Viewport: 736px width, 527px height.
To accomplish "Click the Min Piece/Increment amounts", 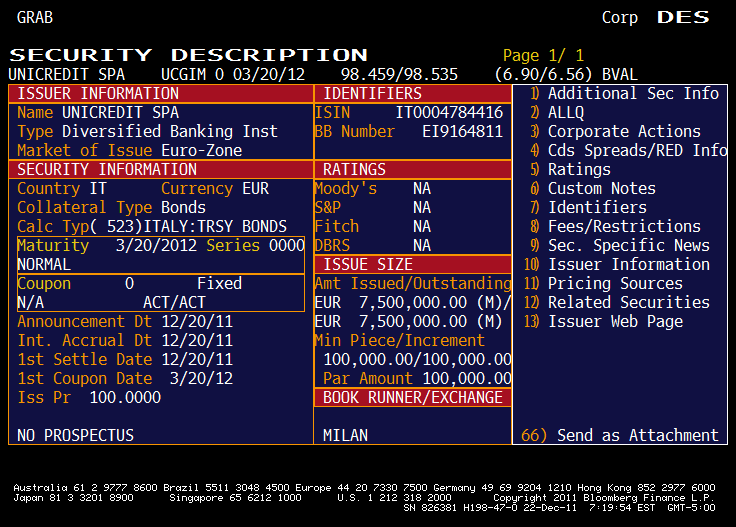I will (x=418, y=359).
